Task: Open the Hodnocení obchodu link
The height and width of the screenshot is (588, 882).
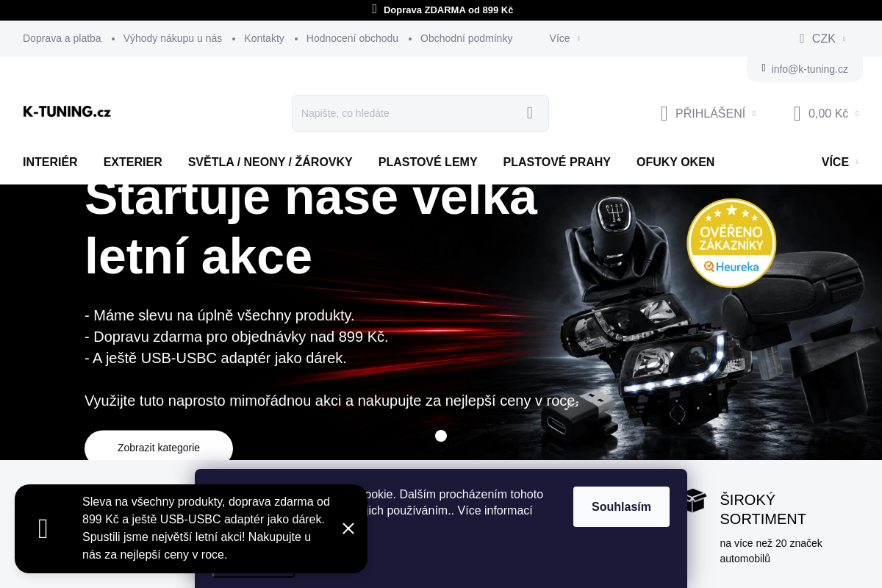Action: [x=352, y=38]
